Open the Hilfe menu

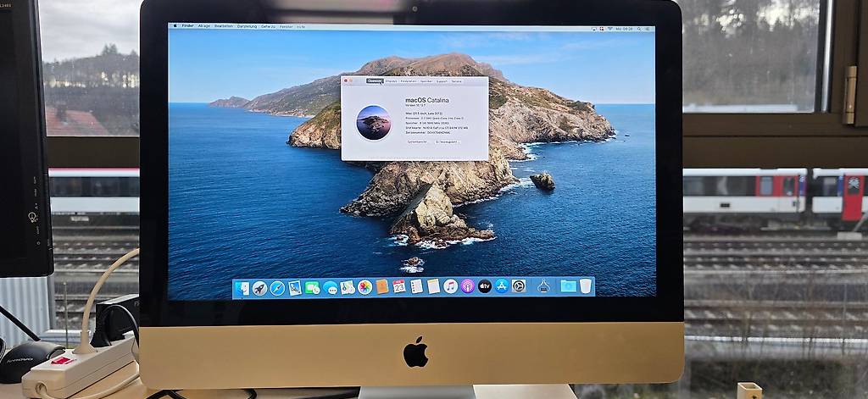tap(301, 26)
